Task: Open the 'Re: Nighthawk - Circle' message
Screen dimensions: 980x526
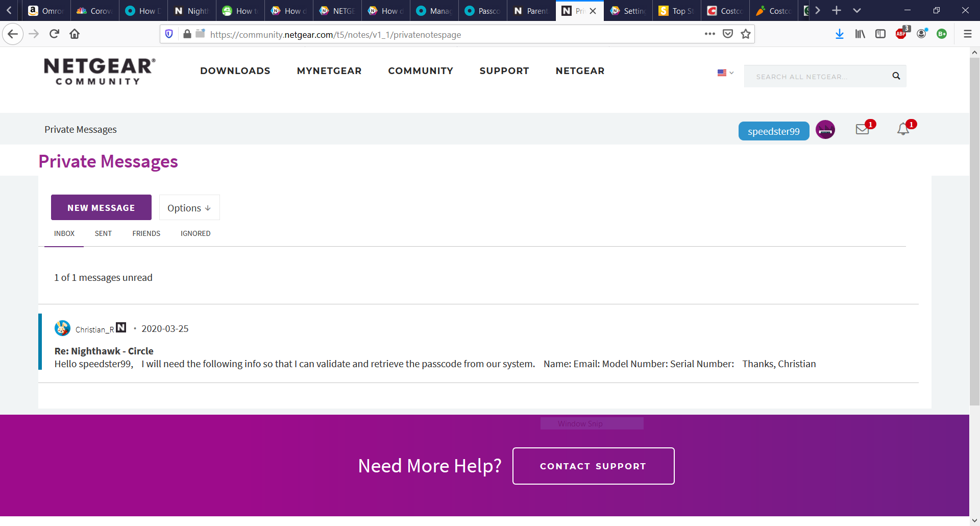Action: (104, 351)
